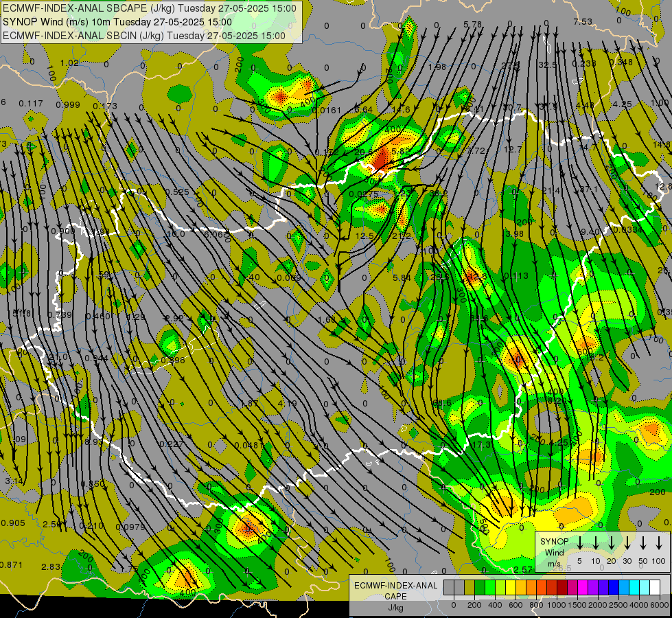Image resolution: width=672 pixels, height=618 pixels.
Task: Click the '0.999' value on the map
Action: tap(68, 105)
